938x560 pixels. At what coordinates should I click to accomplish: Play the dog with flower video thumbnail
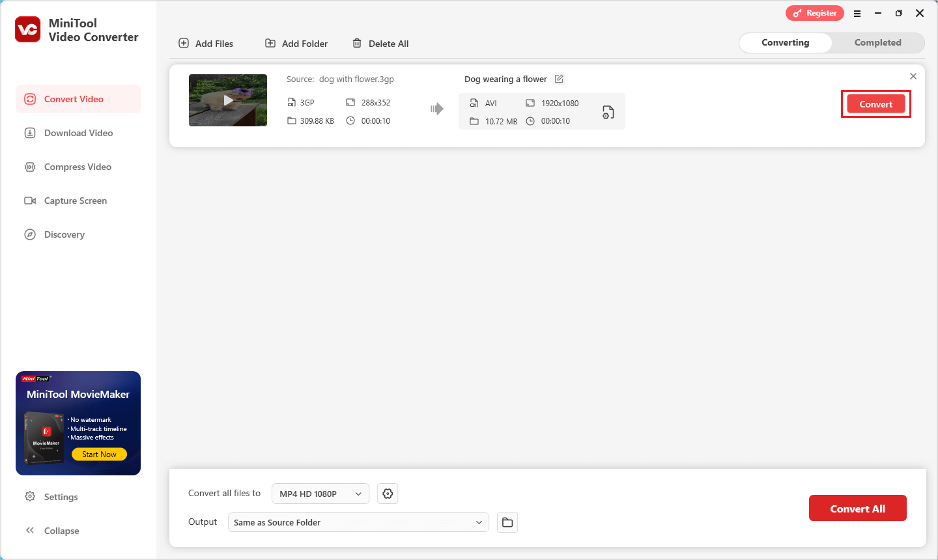click(228, 100)
